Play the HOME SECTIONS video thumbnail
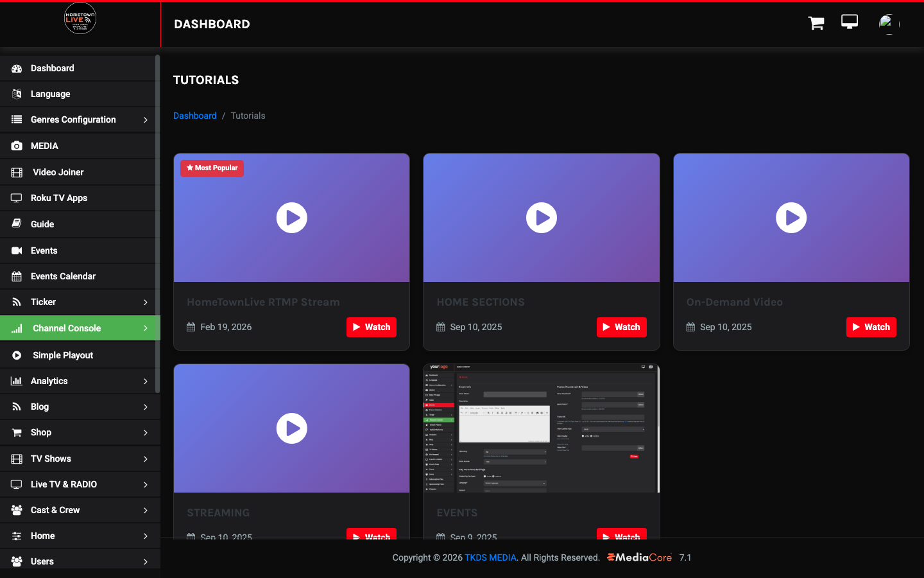Image resolution: width=924 pixels, height=578 pixels. 542,218
